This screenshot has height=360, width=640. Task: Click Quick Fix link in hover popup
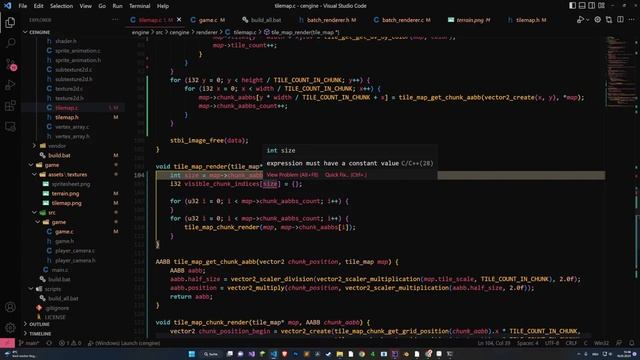(346, 175)
